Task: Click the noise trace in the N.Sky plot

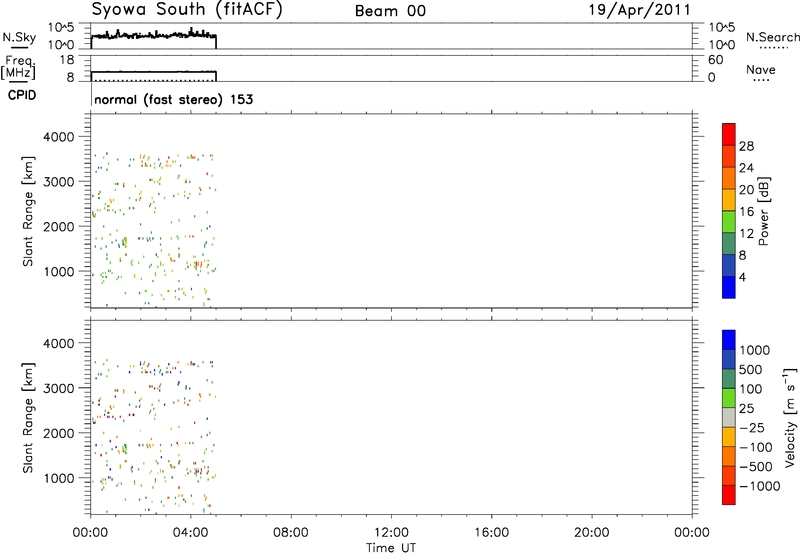Action: (x=154, y=35)
